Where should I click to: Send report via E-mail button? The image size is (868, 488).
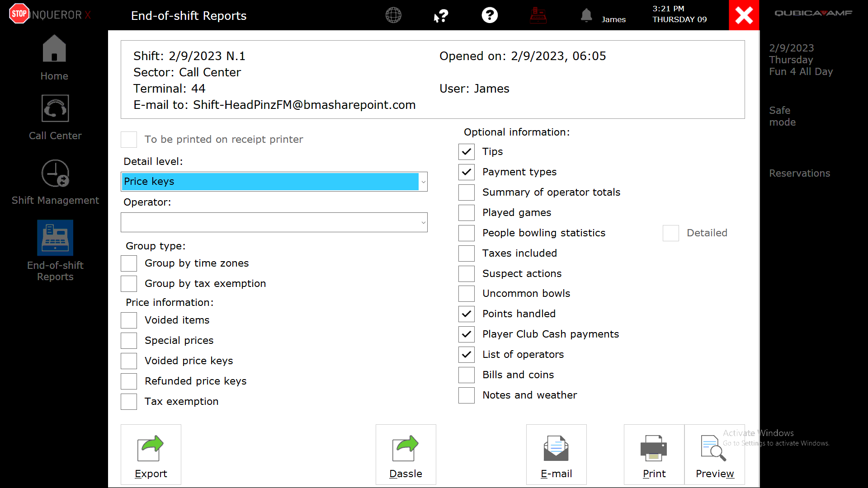tap(557, 455)
